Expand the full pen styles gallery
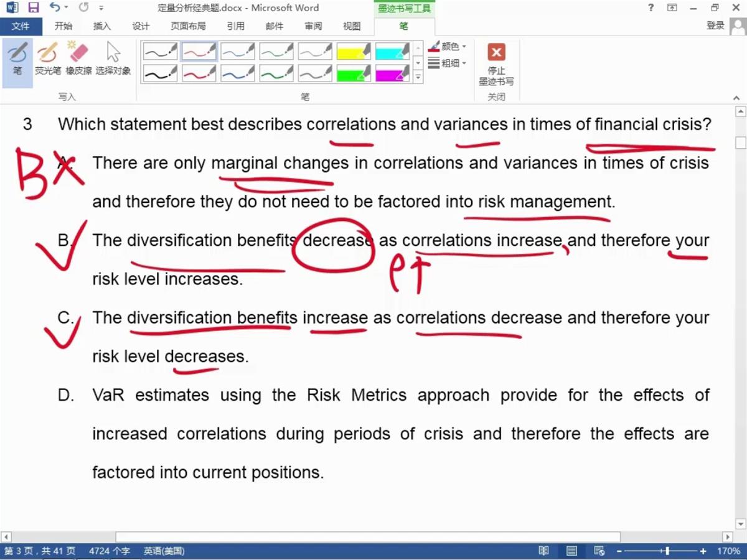 [x=418, y=77]
